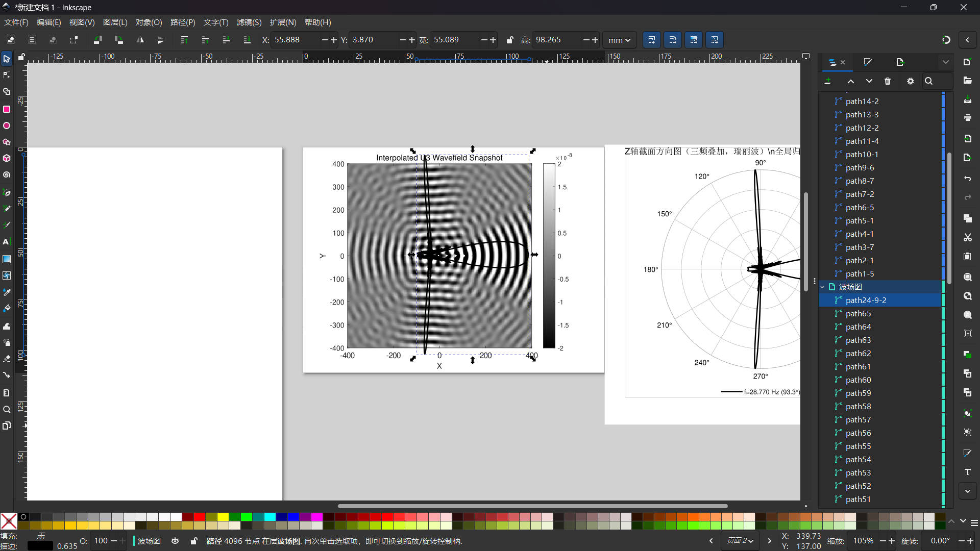This screenshot has width=980, height=551.
Task: Select the Zoom tool in toolbox
Action: coord(7,409)
